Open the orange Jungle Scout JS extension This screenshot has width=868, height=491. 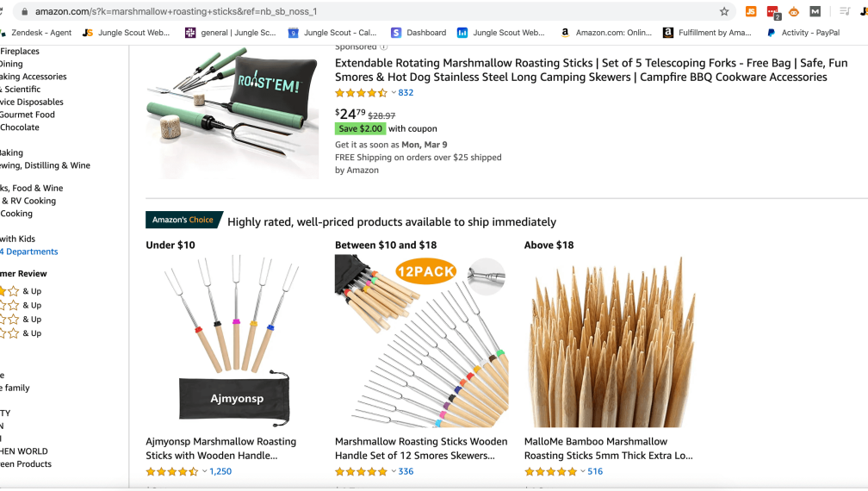(x=751, y=11)
